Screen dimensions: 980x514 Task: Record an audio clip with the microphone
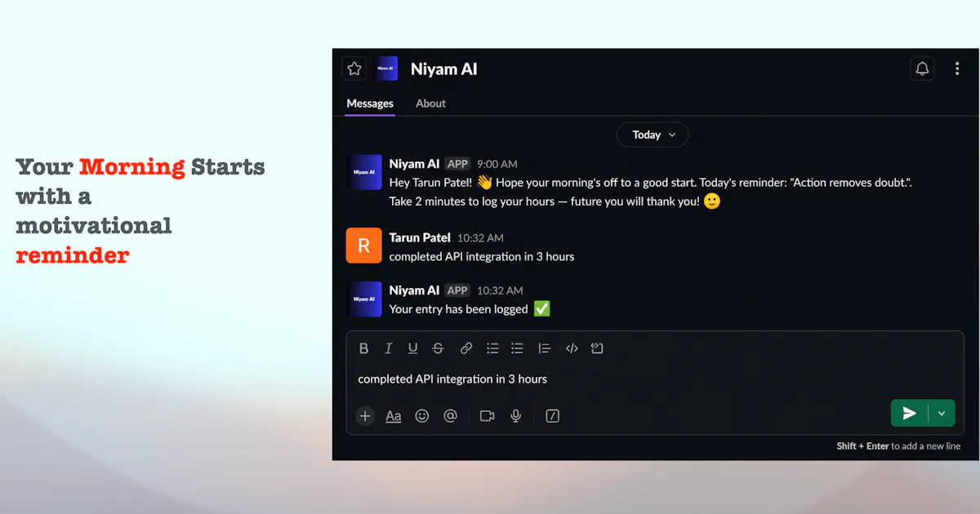[x=516, y=415]
